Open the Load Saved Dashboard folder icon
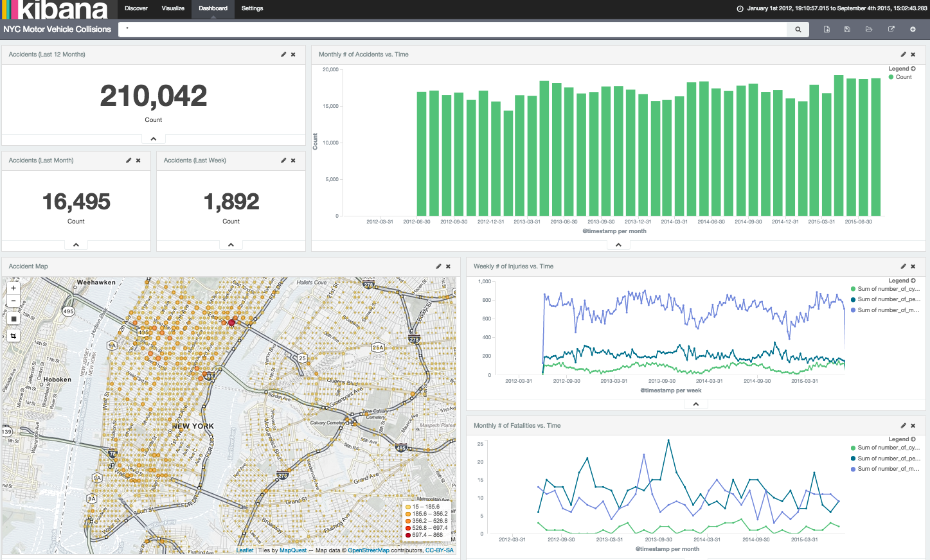 click(x=869, y=30)
